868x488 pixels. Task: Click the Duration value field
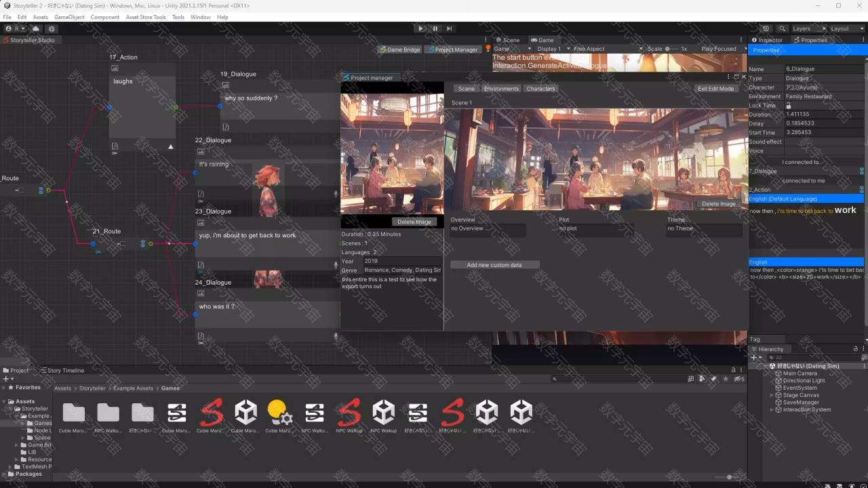pyautogui.click(x=824, y=115)
